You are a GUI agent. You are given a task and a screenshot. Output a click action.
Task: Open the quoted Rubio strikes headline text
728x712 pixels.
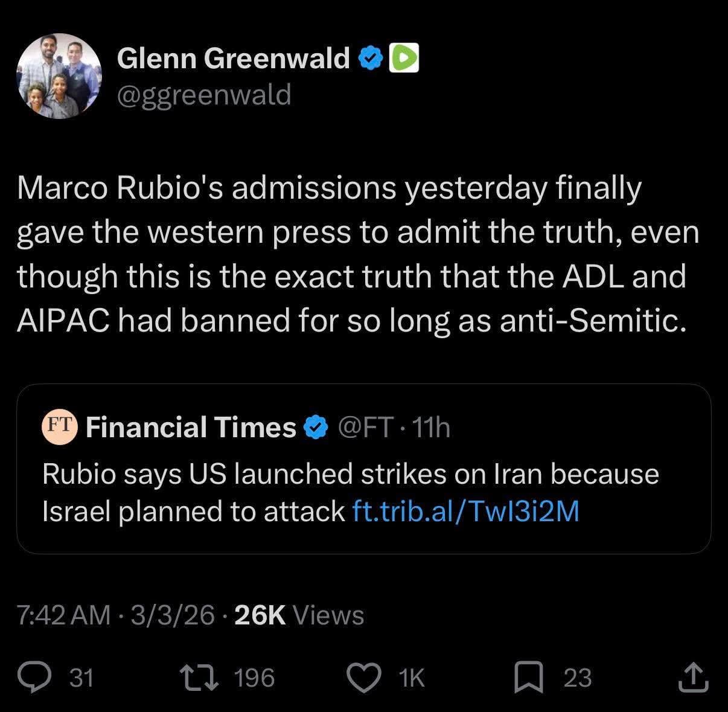tap(350, 475)
